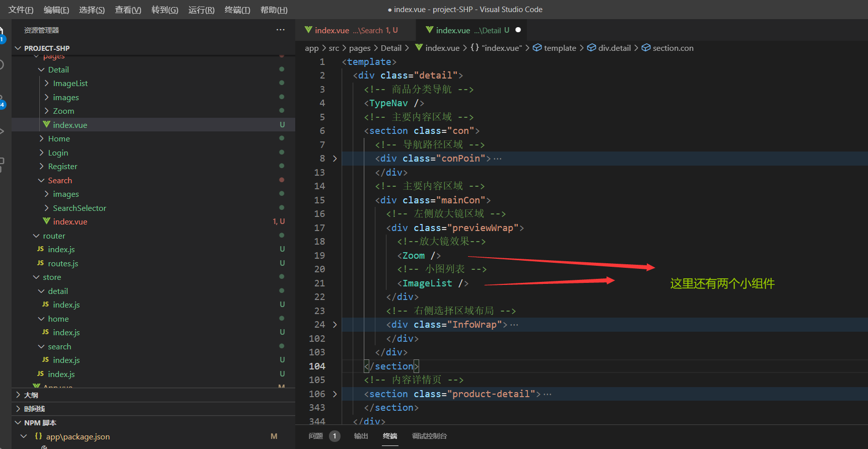This screenshot has height=449, width=868.
Task: Click Vue icon on Search index.vue tab
Action: tap(308, 30)
